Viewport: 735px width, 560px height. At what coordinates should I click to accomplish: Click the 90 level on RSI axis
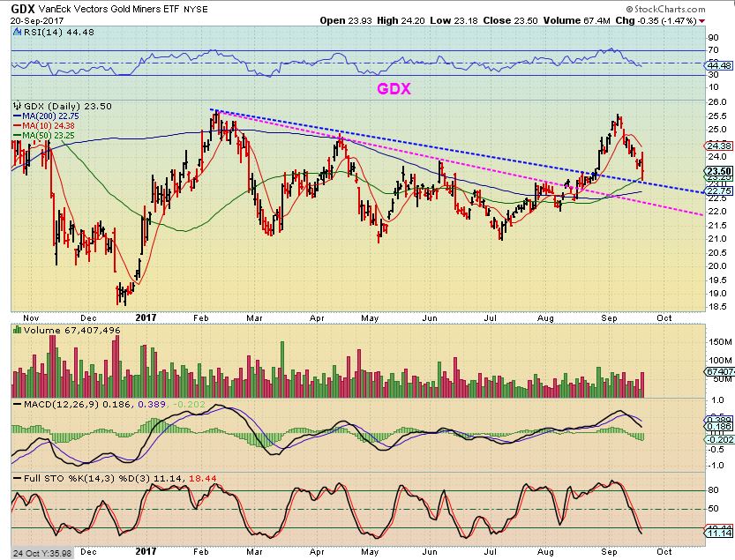coord(714,38)
